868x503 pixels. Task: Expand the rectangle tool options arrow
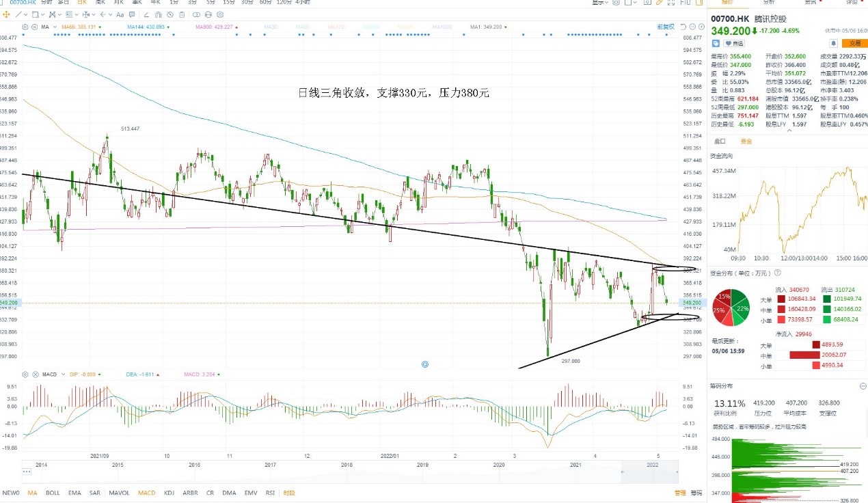pos(42,15)
